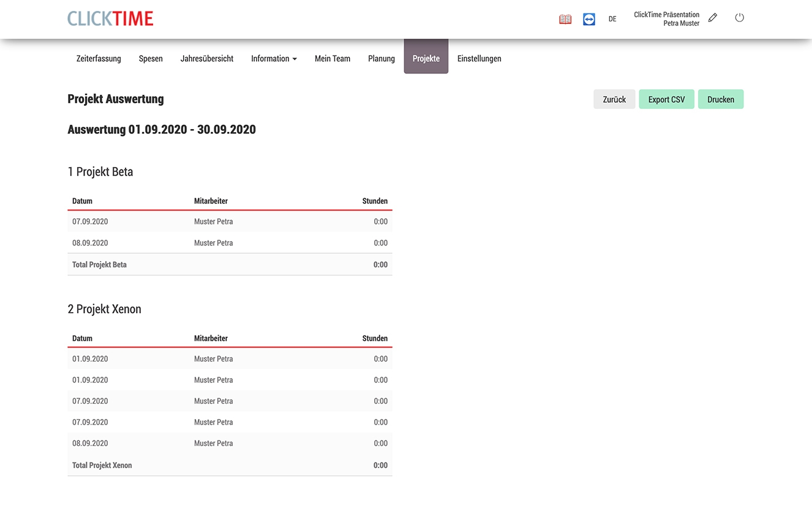Open the Zeiterfassung tab
The height and width of the screenshot is (509, 812).
point(99,59)
